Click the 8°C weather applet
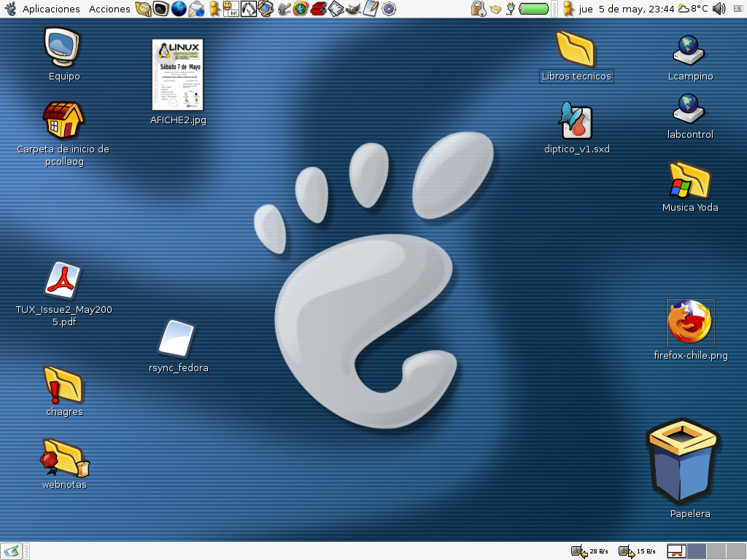The width and height of the screenshot is (747, 560). tap(692, 9)
